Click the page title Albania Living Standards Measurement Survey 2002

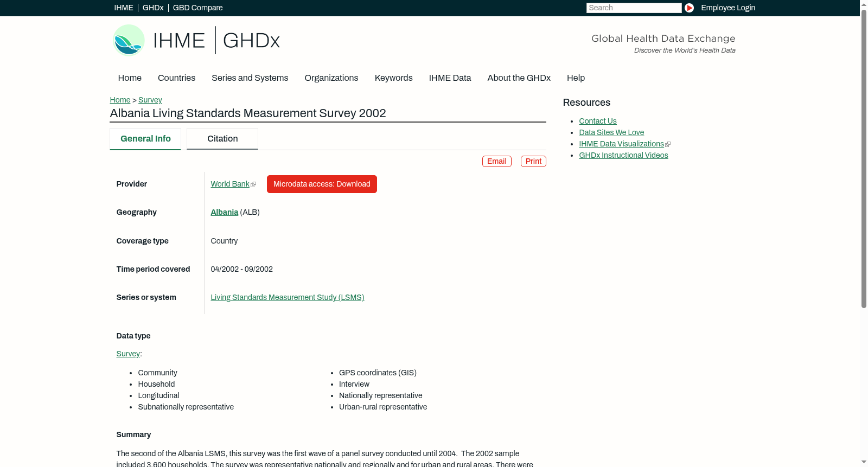click(x=248, y=113)
